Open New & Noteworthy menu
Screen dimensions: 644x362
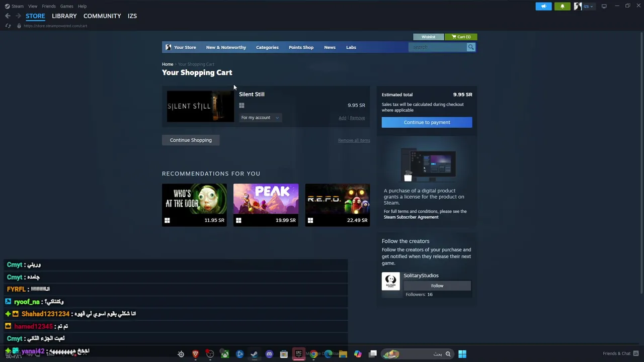tap(226, 47)
